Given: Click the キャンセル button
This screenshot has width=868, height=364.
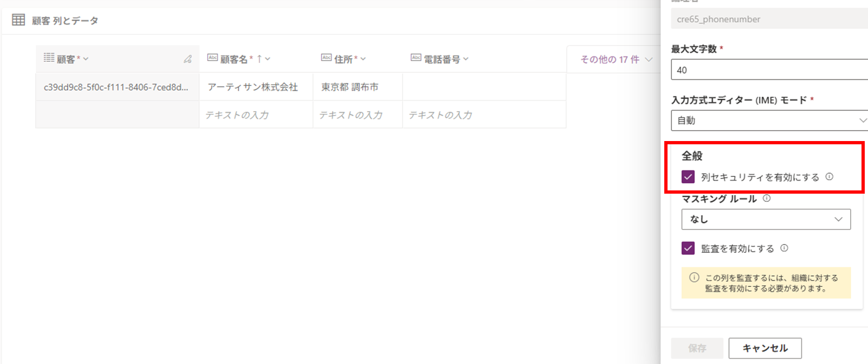Looking at the screenshot, I should [x=765, y=348].
